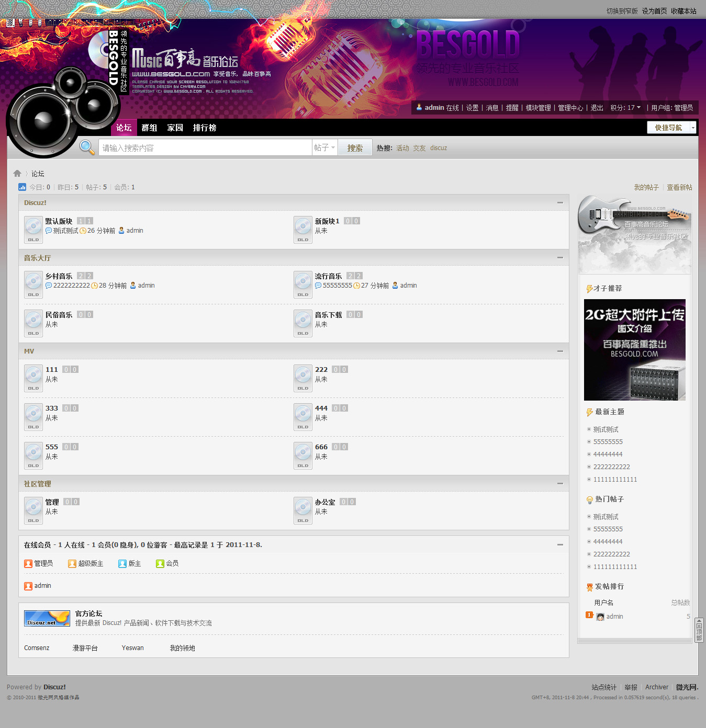Click the 退出 logout link

coord(597,108)
